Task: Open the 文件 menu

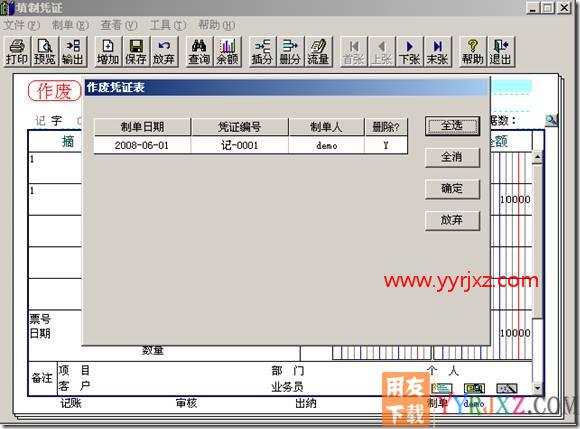Action: [22, 25]
